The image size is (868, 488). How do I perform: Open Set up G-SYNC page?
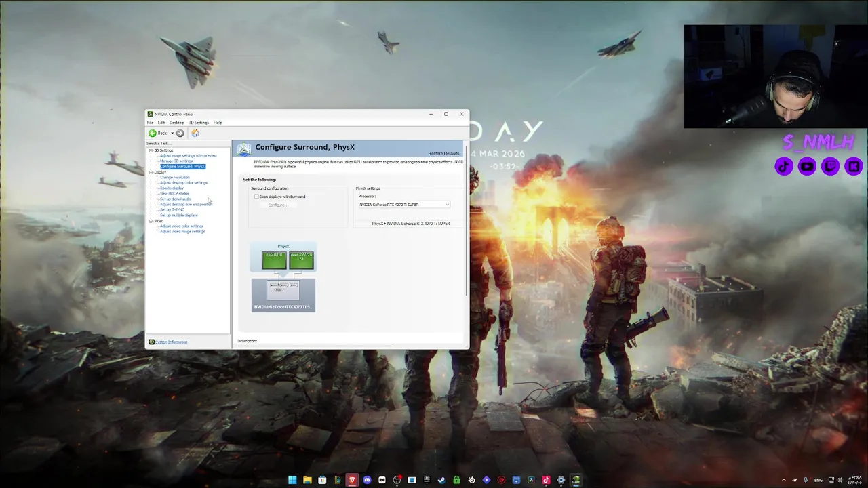(172, 210)
